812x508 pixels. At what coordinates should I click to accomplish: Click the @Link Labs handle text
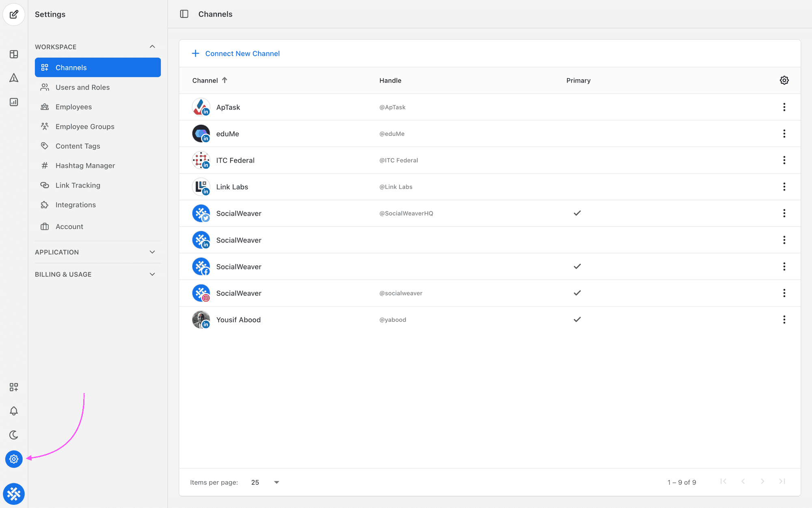click(x=396, y=187)
